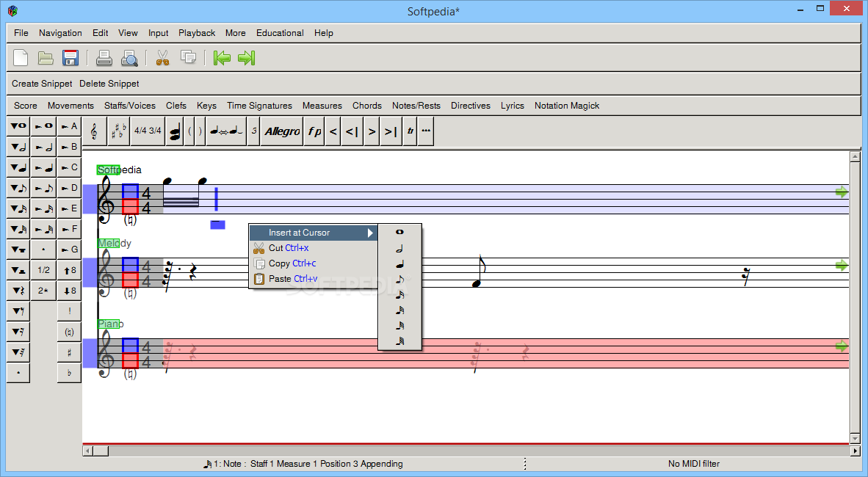Screen dimensions: 868x477
Task: Open a file with the folder icon
Action: coord(46,57)
